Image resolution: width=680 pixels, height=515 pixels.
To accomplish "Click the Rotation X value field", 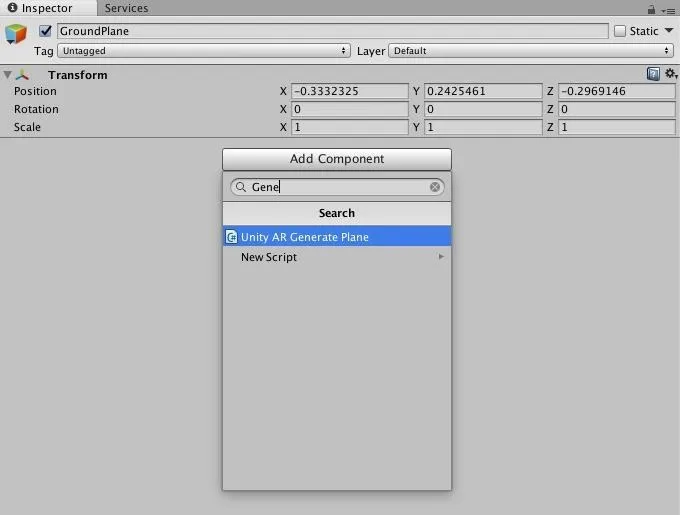I will 350,109.
